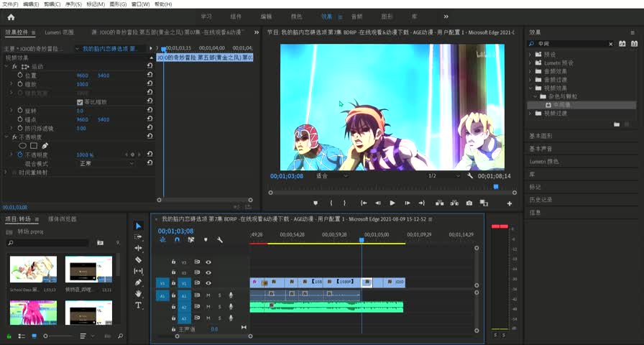644x345 pixels.
Task: Solo track A2
Action: pos(220,307)
